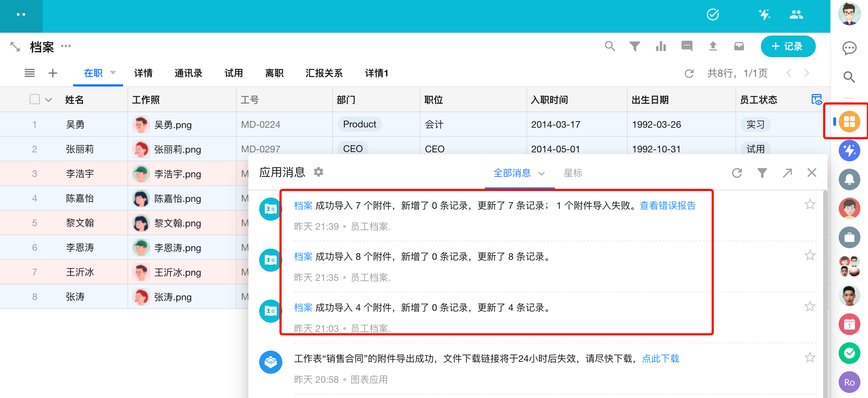Toggle the select-all checkbox in header
868x398 pixels.
(35, 99)
